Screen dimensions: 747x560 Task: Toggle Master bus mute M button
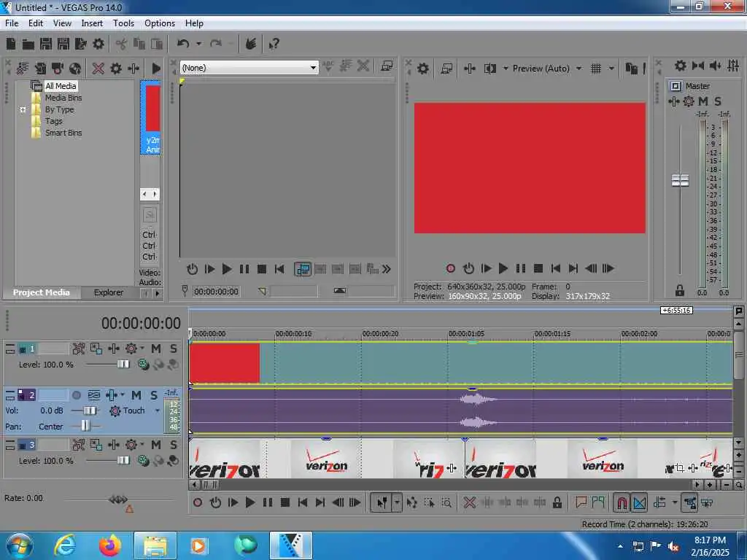coord(703,101)
